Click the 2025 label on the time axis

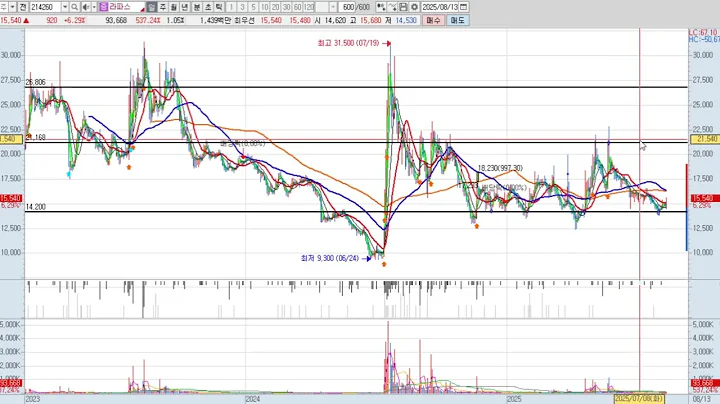515,399
